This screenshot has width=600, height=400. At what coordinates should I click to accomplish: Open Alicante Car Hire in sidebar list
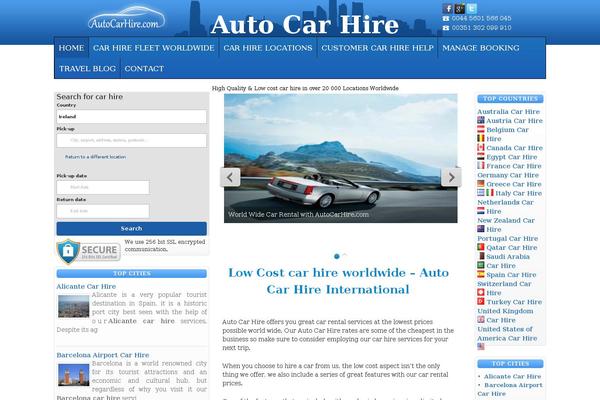click(512, 376)
